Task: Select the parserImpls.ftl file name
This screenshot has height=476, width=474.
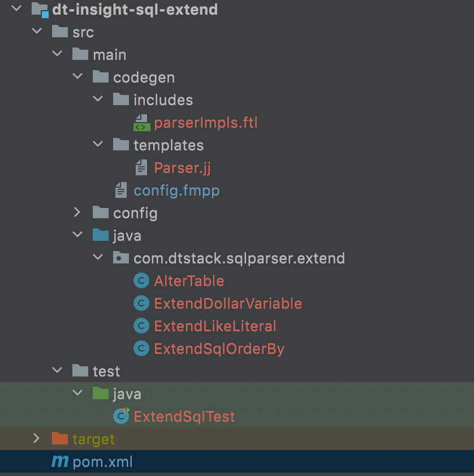Action: (206, 123)
